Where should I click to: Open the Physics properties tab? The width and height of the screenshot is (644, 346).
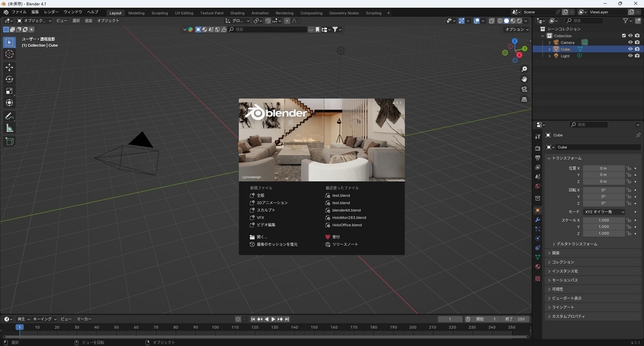pos(537,238)
